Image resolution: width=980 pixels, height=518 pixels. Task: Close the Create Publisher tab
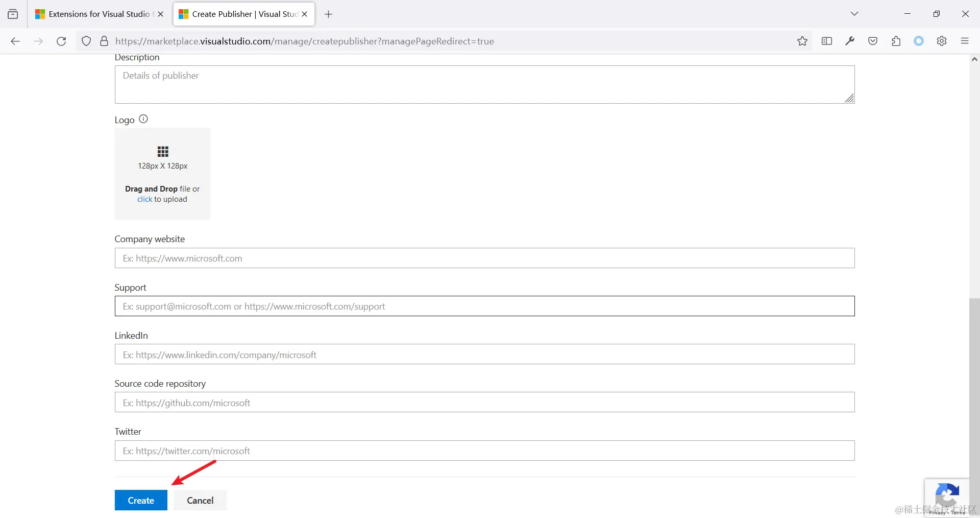(305, 14)
